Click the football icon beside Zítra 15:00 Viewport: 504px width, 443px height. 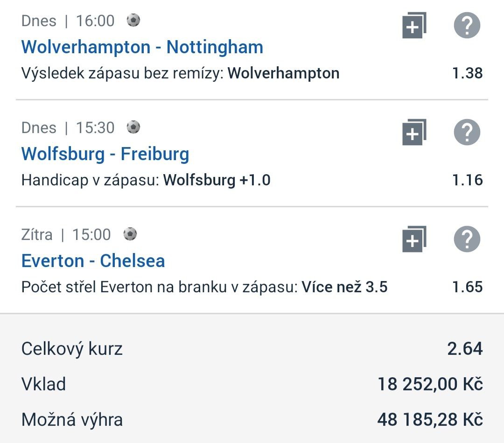[x=130, y=234]
